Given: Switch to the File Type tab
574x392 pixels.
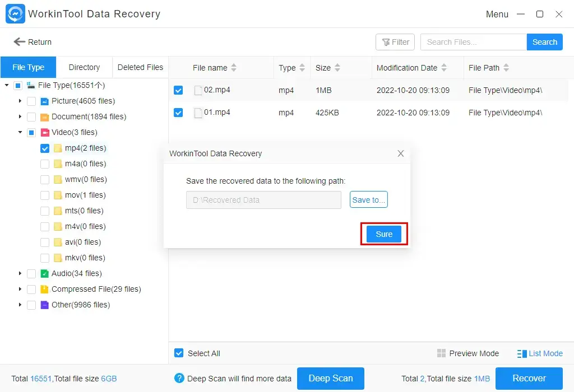Looking at the screenshot, I should (x=28, y=67).
